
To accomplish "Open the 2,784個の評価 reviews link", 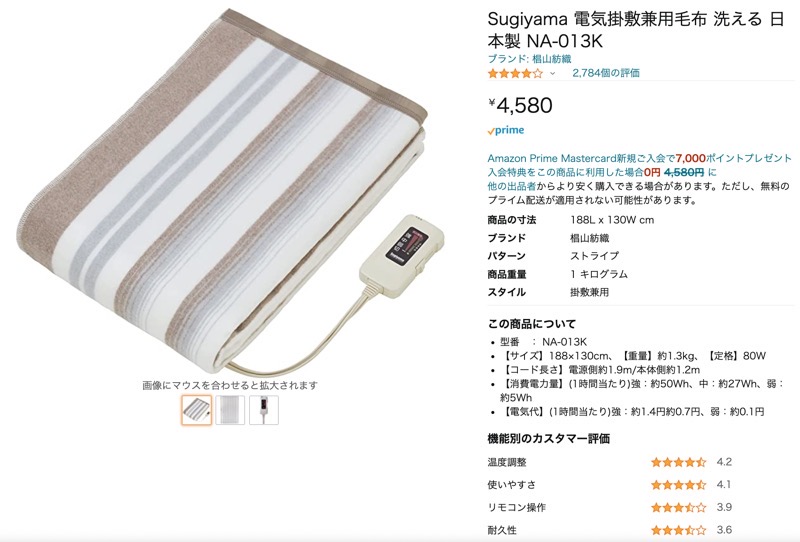I will (606, 73).
